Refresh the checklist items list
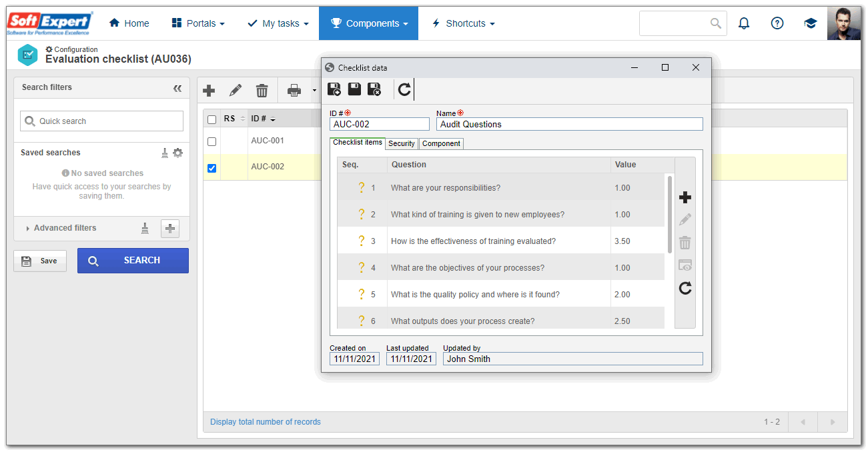Image resolution: width=868 pixels, height=452 pixels. tap(685, 288)
